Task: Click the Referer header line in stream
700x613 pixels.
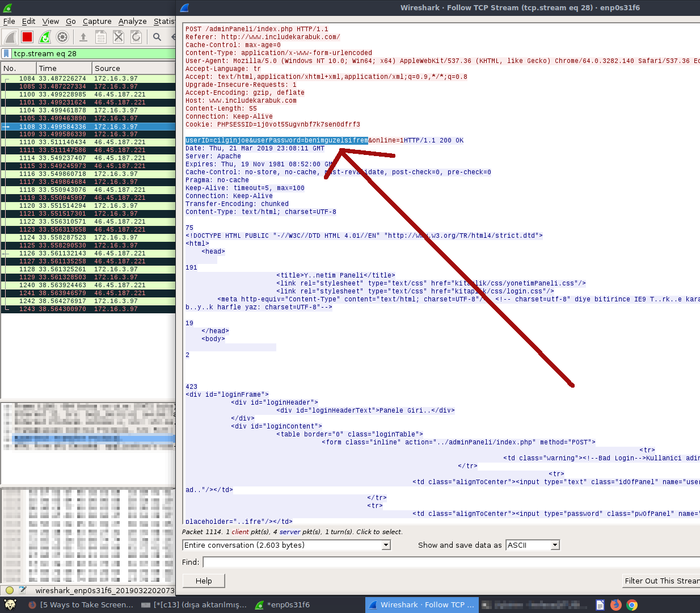Action: (x=263, y=37)
